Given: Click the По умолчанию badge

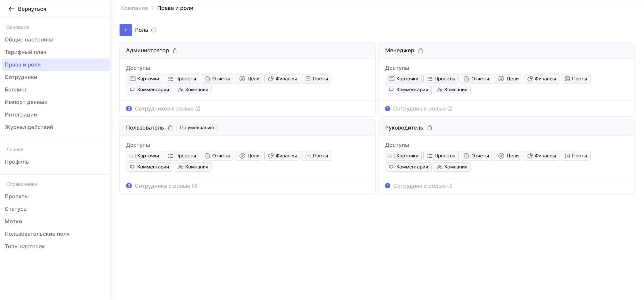Looking at the screenshot, I should point(197,128).
